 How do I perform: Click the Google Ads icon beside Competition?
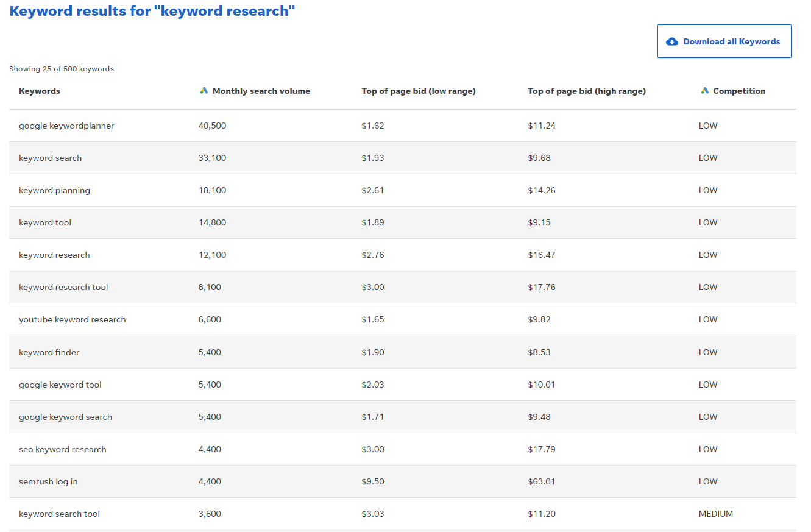pyautogui.click(x=704, y=91)
